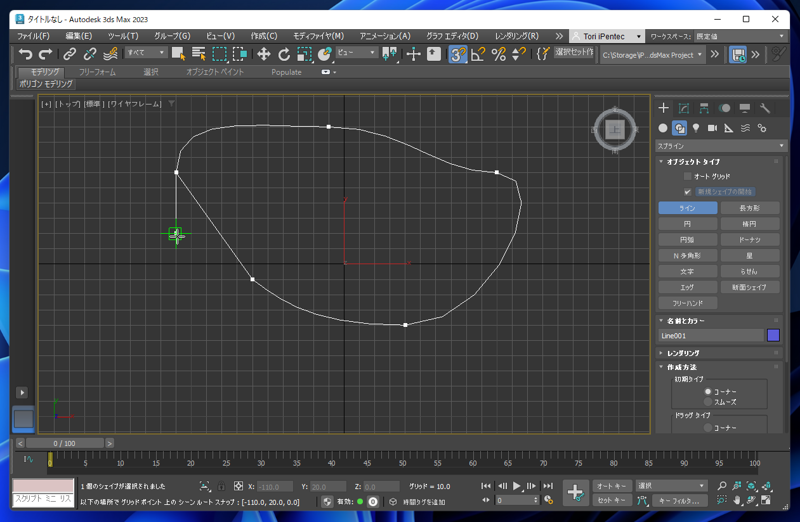The image size is (800, 522).
Task: Click the オート キー button
Action: pos(612,486)
